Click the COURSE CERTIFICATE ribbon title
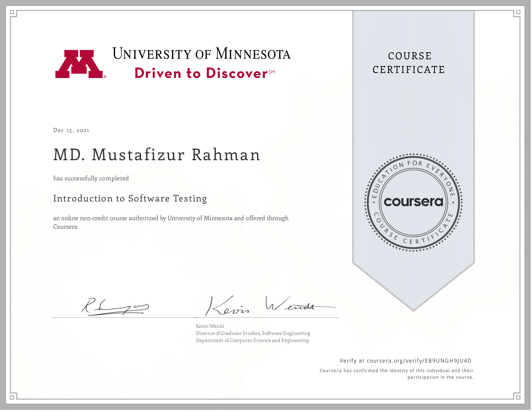This screenshot has width=532, height=411. [x=409, y=63]
